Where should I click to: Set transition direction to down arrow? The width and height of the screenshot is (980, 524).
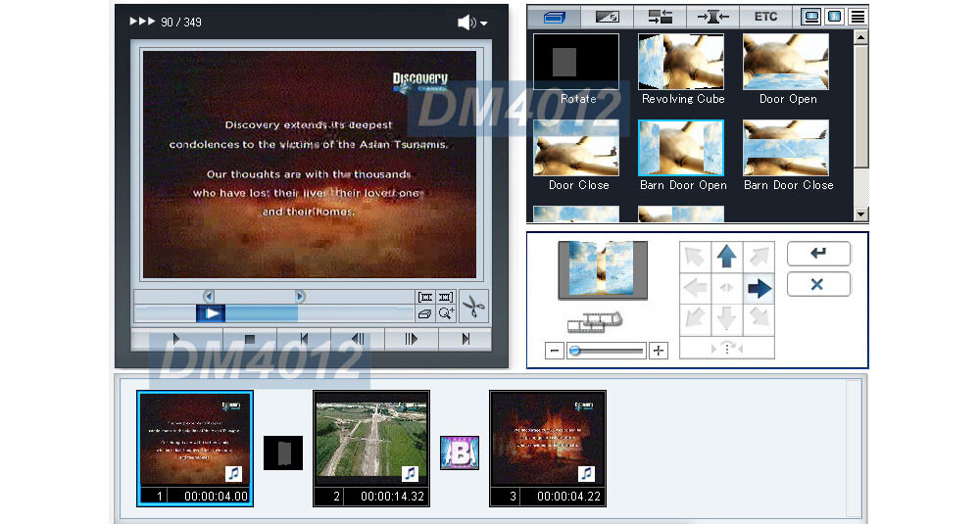tap(726, 318)
